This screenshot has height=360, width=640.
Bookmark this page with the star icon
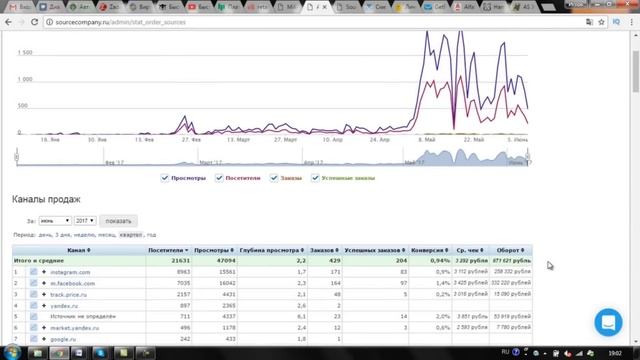[601, 22]
